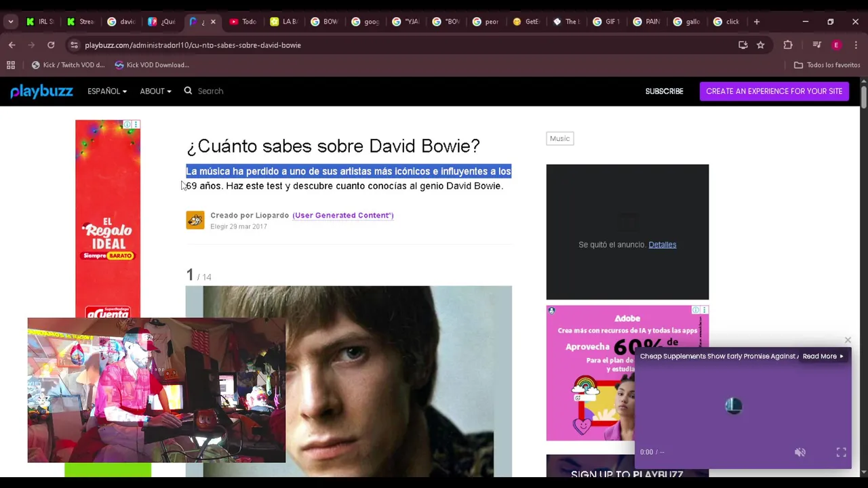Open '(User Generated Content*)' link
This screenshot has height=488, width=868.
coord(343,216)
